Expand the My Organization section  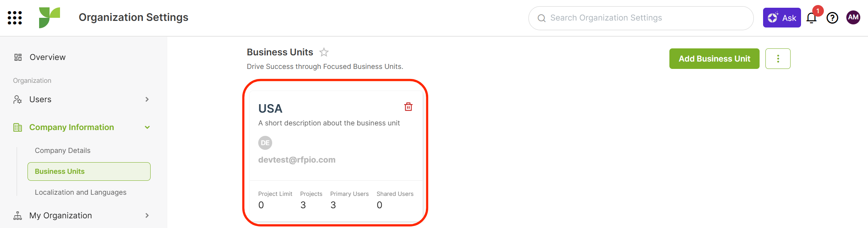[x=147, y=216]
